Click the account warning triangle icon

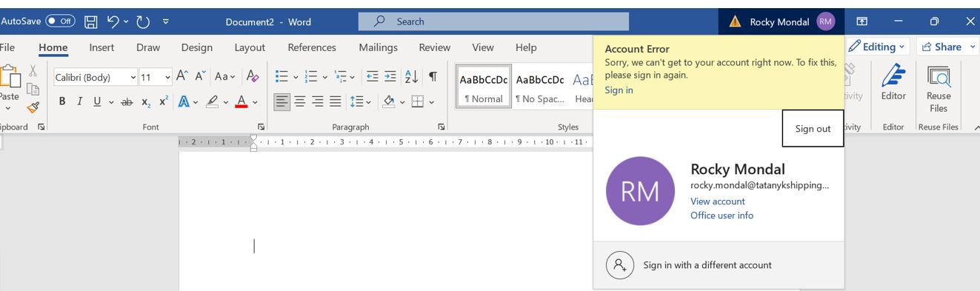point(735,21)
